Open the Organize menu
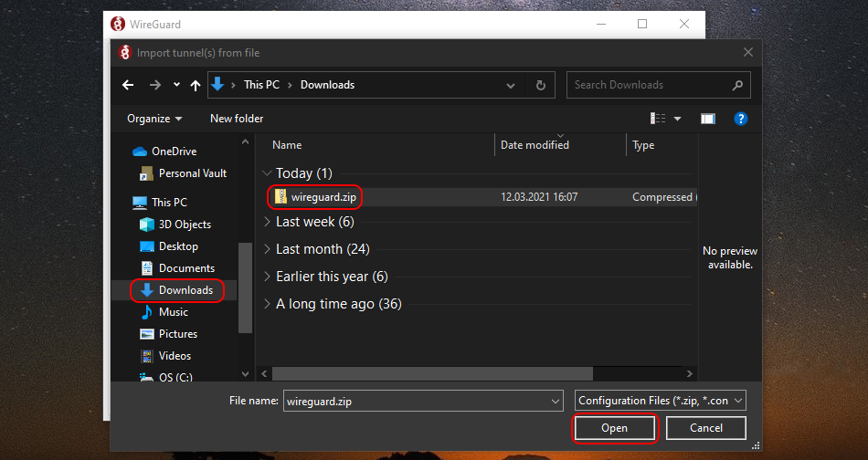 pyautogui.click(x=154, y=119)
